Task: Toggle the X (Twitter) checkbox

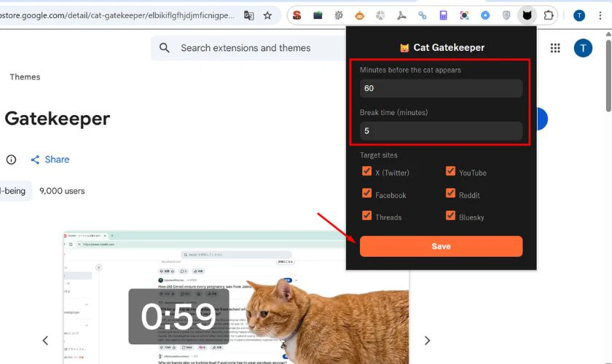Action: (x=367, y=171)
